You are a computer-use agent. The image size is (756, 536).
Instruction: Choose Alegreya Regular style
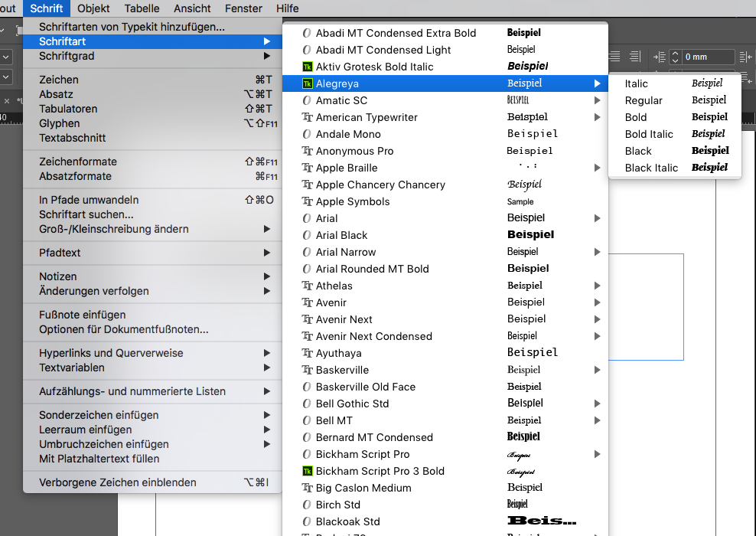[675, 100]
